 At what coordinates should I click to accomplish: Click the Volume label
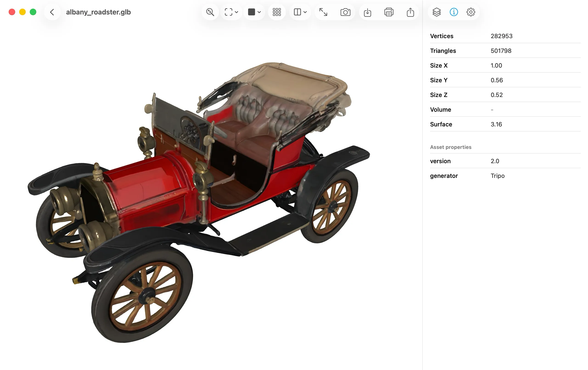(440, 110)
